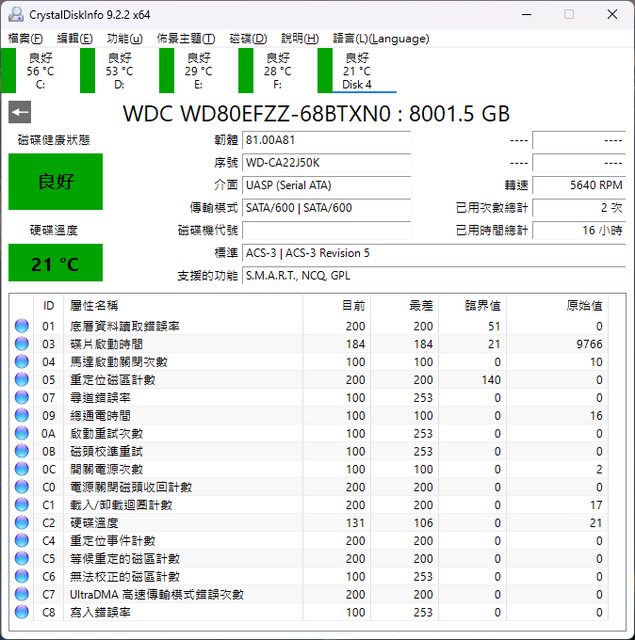Click the firmware field 81.00A81
This screenshot has height=640, width=635.
point(326,140)
